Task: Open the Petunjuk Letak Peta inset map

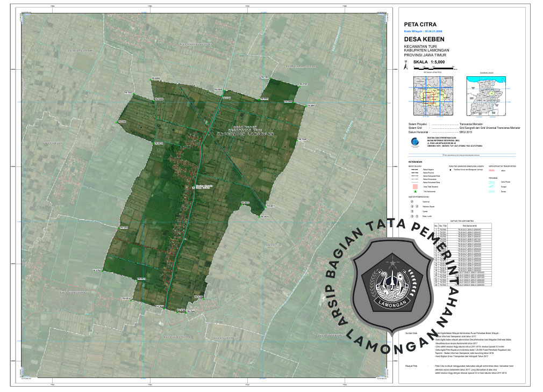Action: [432, 96]
